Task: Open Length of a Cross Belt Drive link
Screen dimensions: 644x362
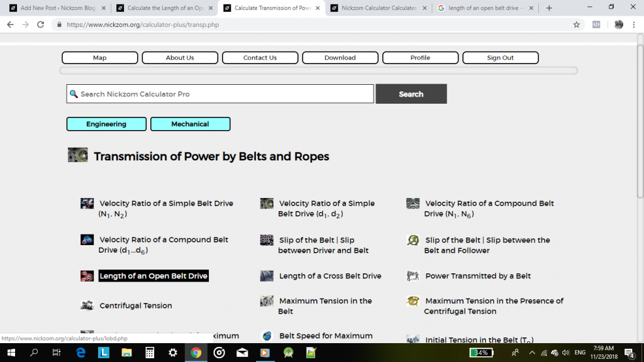Action: [330, 276]
